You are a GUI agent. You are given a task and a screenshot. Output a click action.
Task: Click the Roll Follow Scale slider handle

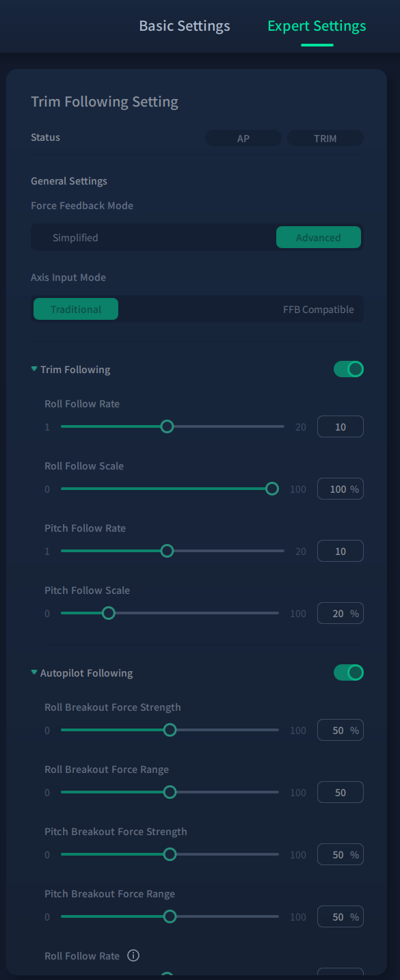click(272, 489)
